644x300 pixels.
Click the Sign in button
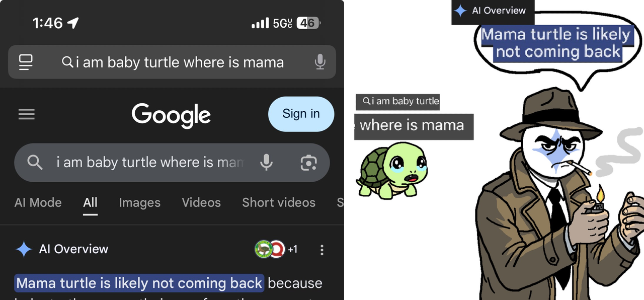(301, 114)
